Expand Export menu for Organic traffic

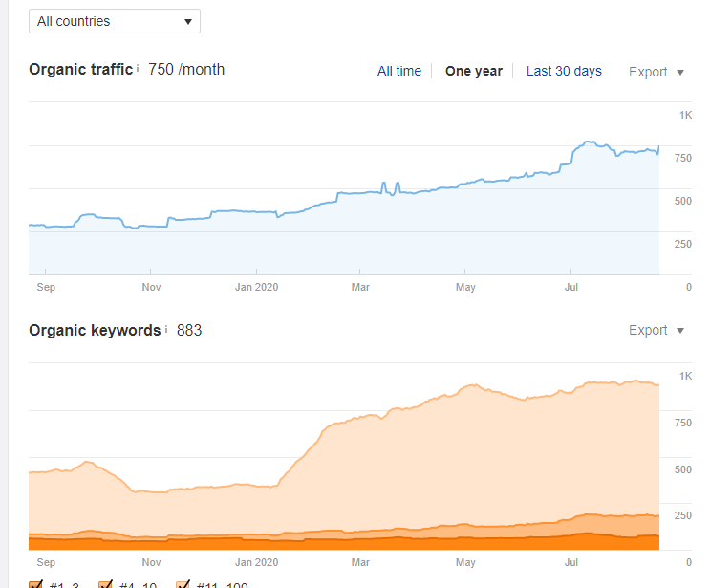[x=656, y=72]
